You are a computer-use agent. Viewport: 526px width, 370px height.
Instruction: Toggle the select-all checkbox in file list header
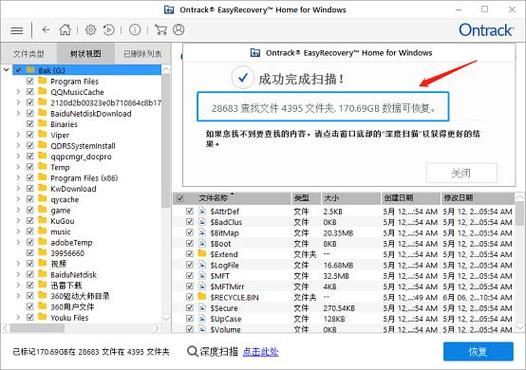pyautogui.click(x=180, y=198)
